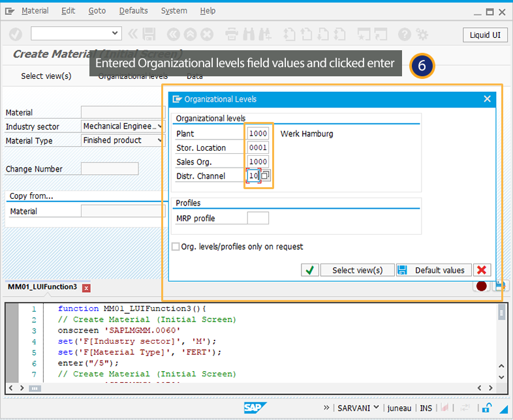Click into the MRP profile field

258,218
